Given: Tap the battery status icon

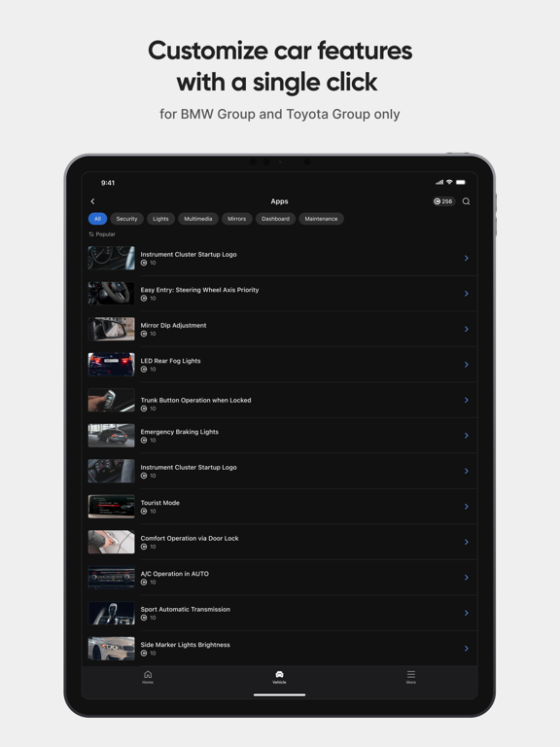Looking at the screenshot, I should coord(461,182).
